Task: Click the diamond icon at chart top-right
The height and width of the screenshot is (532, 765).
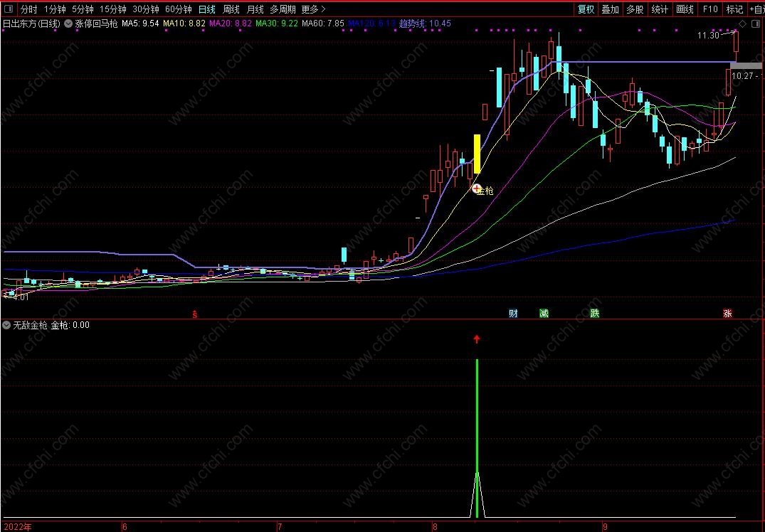Action: [742, 24]
